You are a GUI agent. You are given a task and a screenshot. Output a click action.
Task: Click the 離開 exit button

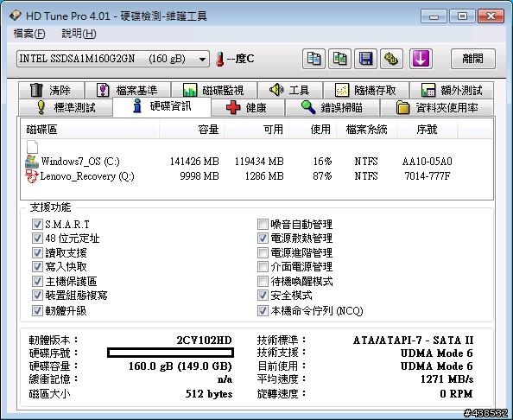472,59
